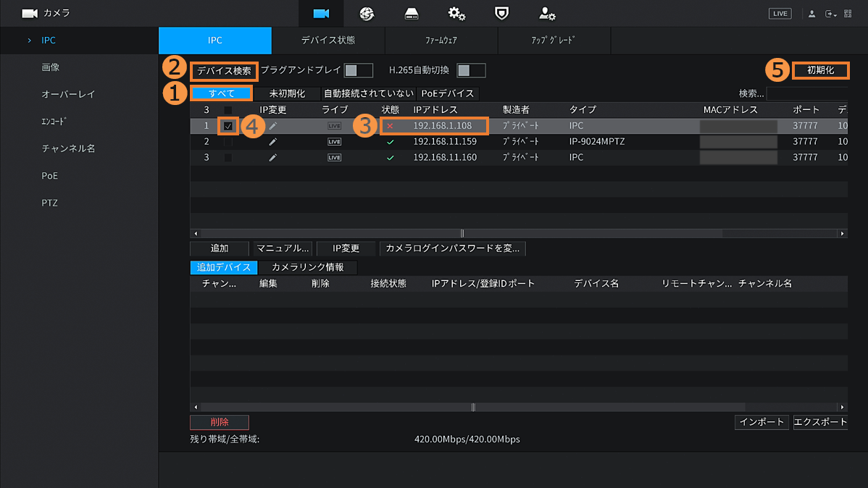Image resolution: width=868 pixels, height=488 pixels.
Task: Open the Security shield icon
Action: click(501, 14)
